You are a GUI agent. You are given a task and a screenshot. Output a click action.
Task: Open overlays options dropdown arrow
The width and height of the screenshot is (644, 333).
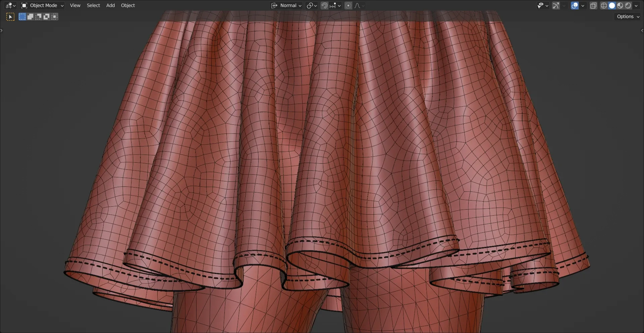(583, 5)
